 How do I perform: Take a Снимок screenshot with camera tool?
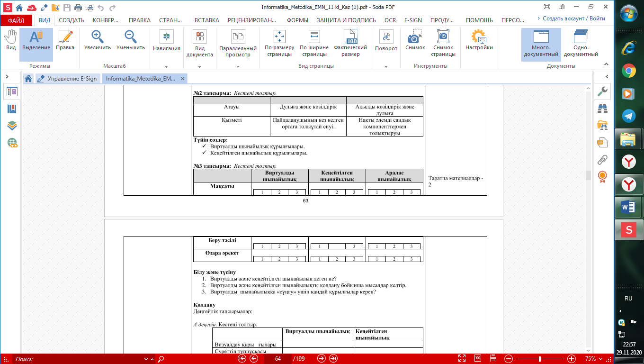click(415, 41)
